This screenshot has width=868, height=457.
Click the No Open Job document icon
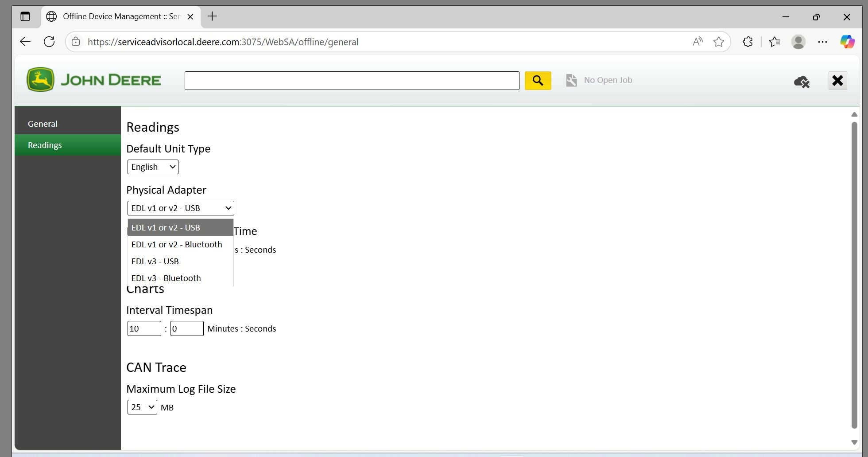click(571, 80)
